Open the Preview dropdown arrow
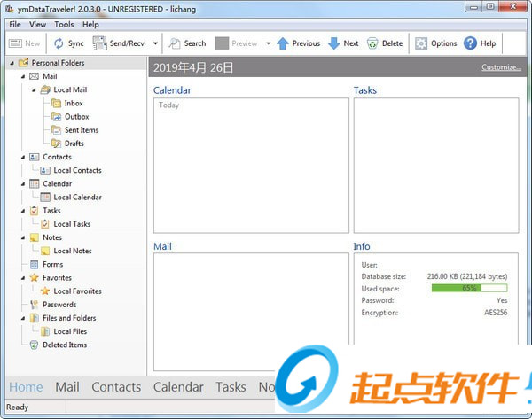Screen dimensions: 532x419 coord(269,43)
